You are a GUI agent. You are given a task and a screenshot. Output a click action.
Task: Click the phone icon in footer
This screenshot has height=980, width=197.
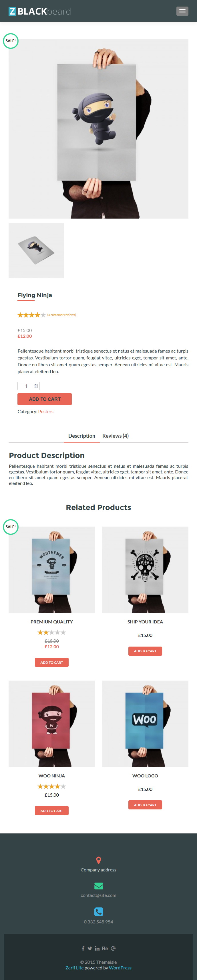98,911
